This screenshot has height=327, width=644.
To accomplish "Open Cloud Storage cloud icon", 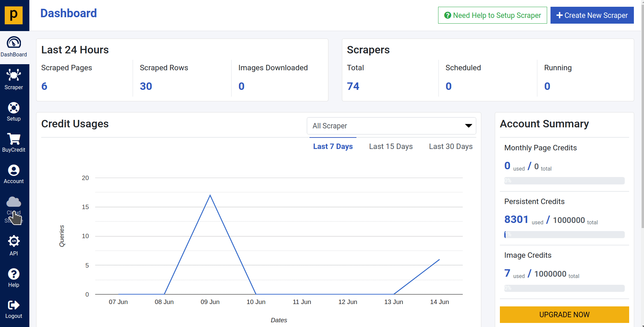I will tap(14, 202).
